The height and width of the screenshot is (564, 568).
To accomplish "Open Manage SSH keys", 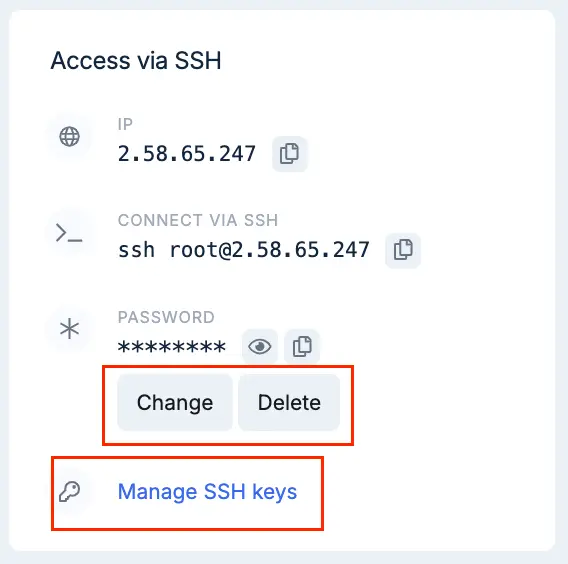I will (x=207, y=492).
